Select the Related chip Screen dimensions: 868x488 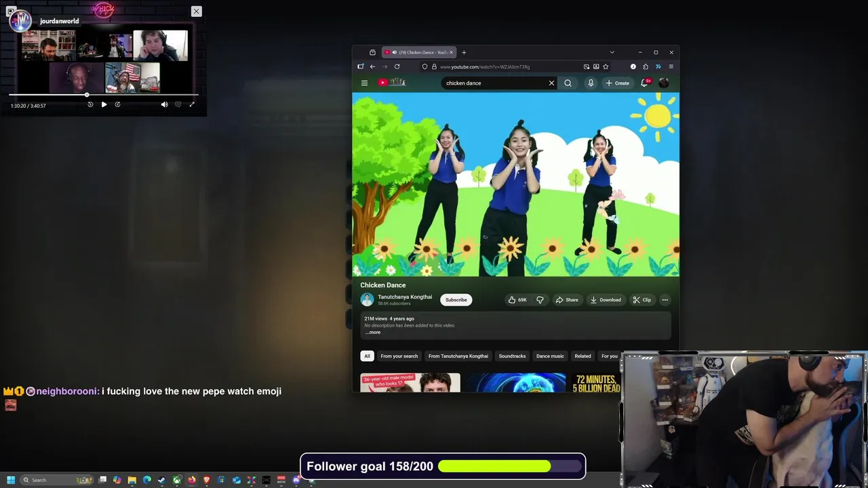[x=583, y=356]
